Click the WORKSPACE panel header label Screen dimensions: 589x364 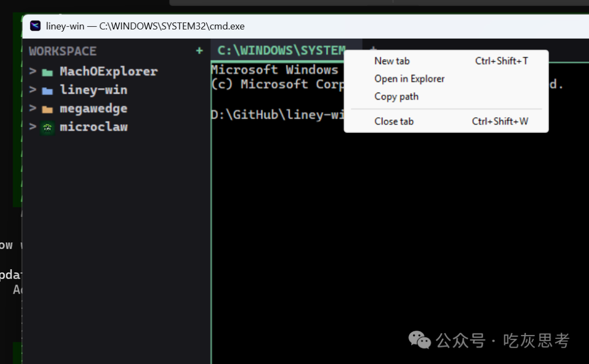point(63,51)
